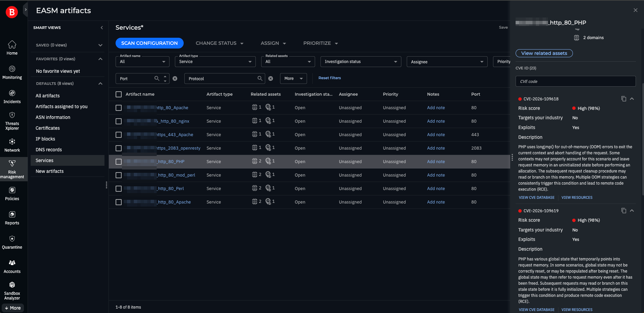Open the Investigation status dropdown
Image resolution: width=644 pixels, height=313 pixels.
[x=361, y=62]
